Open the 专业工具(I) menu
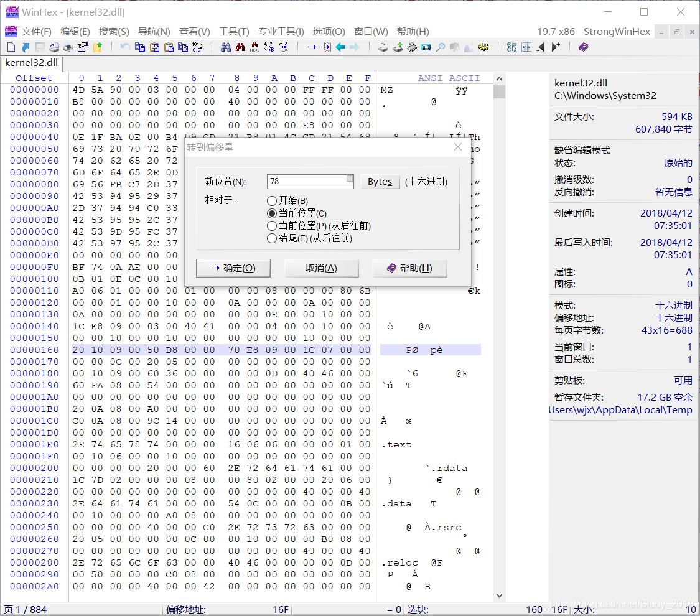This screenshot has height=616, width=700. click(281, 32)
